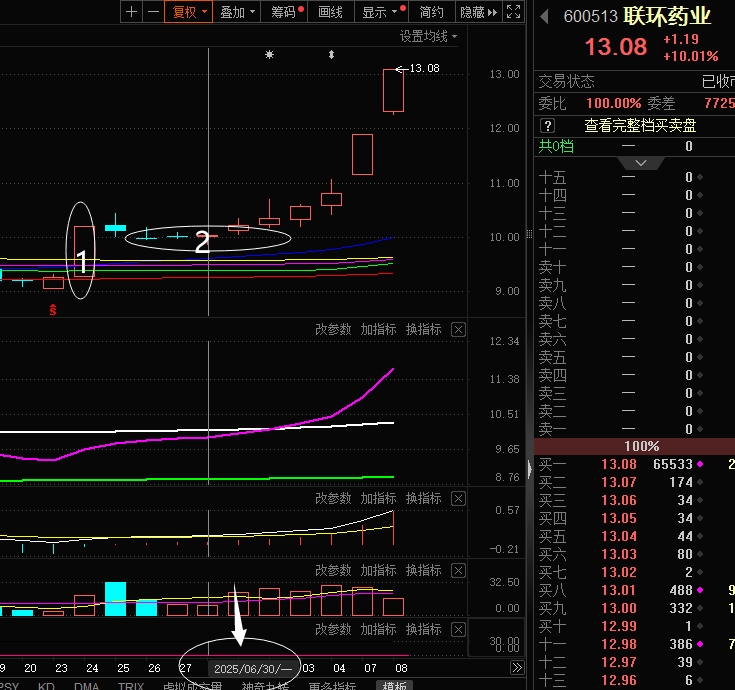This screenshot has width=735, height=690.
Task: Open 查看完整档买卖盘 link
Action: pyautogui.click(x=640, y=126)
